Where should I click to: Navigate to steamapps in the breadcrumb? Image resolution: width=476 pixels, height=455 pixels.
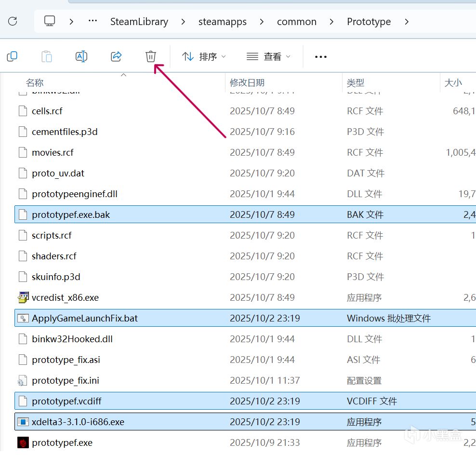(x=222, y=22)
